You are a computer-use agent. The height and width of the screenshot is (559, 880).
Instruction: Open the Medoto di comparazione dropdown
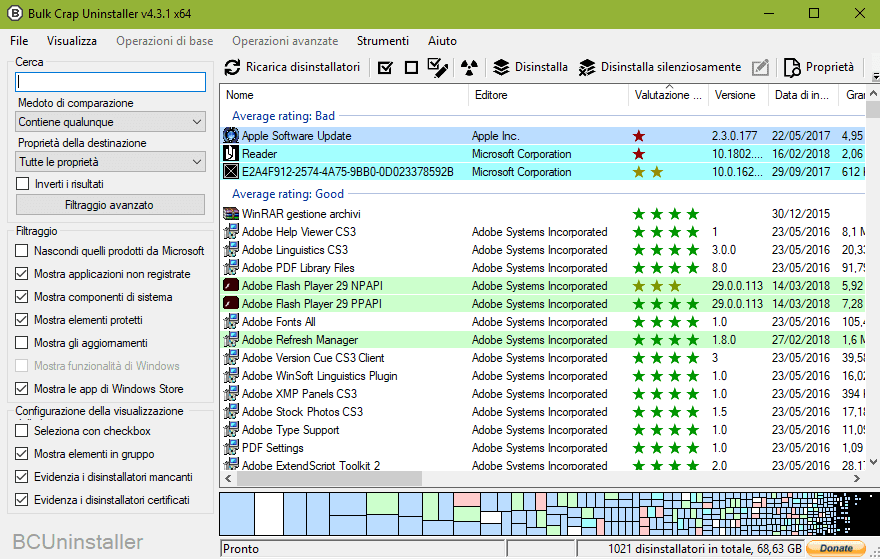[111, 122]
